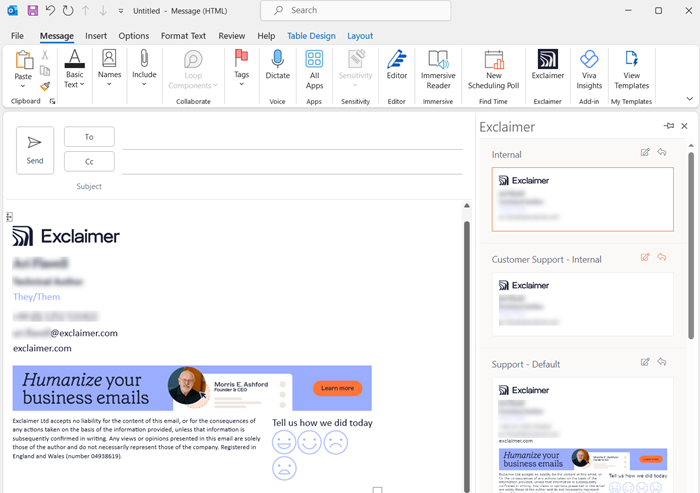Open the Format Text tab
The width and height of the screenshot is (700, 493).
pyautogui.click(x=183, y=36)
